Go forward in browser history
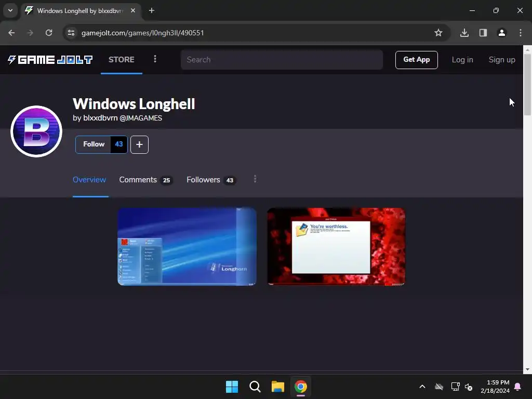Image resolution: width=532 pixels, height=399 pixels. [x=30, y=33]
